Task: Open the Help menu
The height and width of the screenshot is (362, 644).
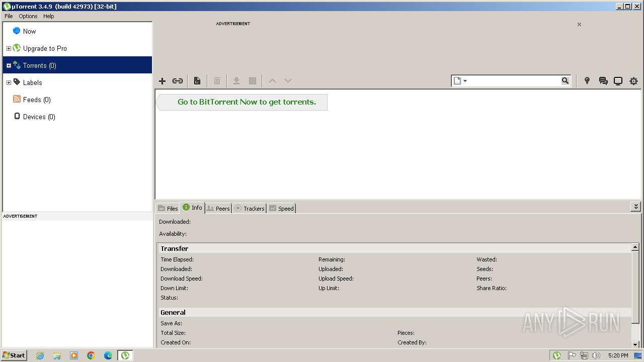Action: pos(48,16)
